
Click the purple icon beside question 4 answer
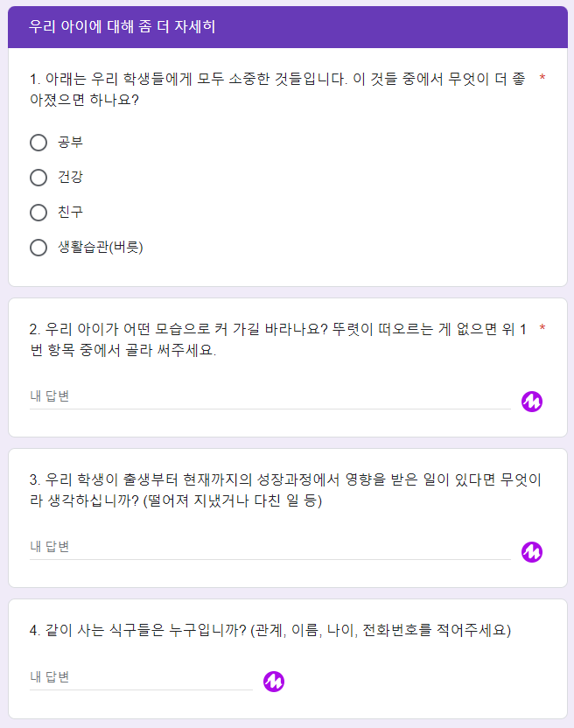[274, 682]
